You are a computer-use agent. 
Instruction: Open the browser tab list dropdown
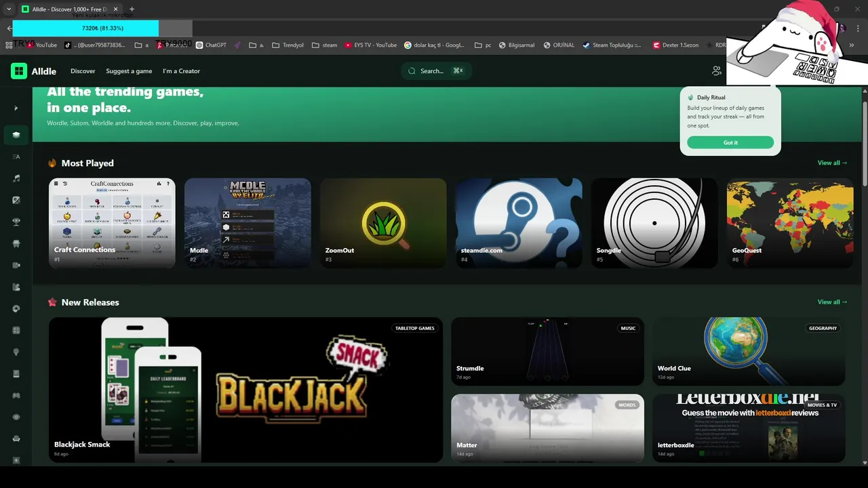[x=8, y=9]
